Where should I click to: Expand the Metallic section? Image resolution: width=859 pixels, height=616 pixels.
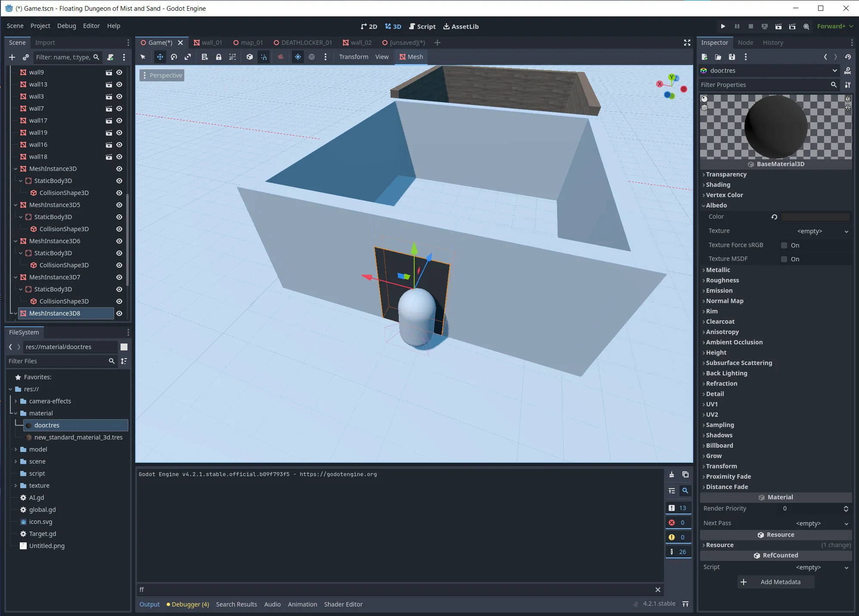point(718,270)
